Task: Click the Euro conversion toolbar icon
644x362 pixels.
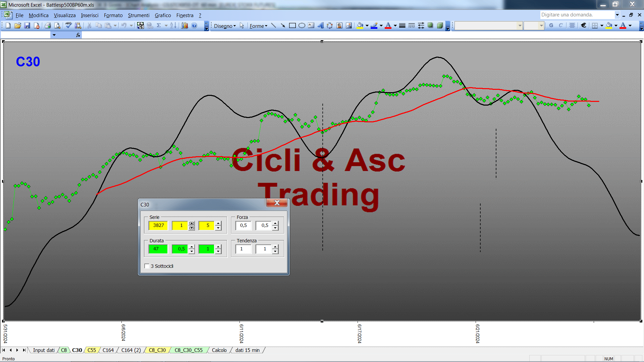Action: [141, 25]
